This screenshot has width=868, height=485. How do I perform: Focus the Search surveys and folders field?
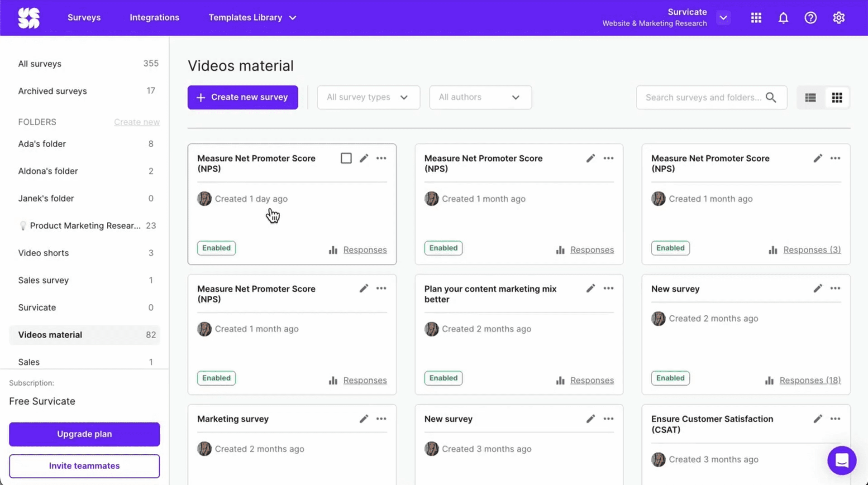(x=703, y=97)
